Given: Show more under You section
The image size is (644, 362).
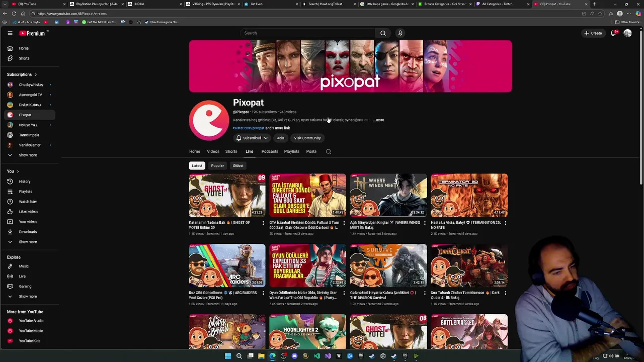Looking at the screenshot, I should [x=28, y=242].
